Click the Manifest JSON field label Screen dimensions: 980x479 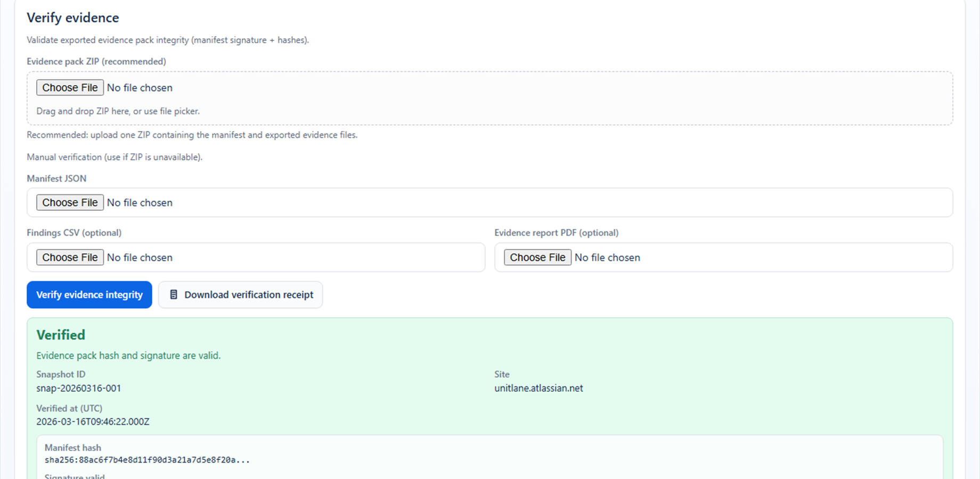pos(56,178)
